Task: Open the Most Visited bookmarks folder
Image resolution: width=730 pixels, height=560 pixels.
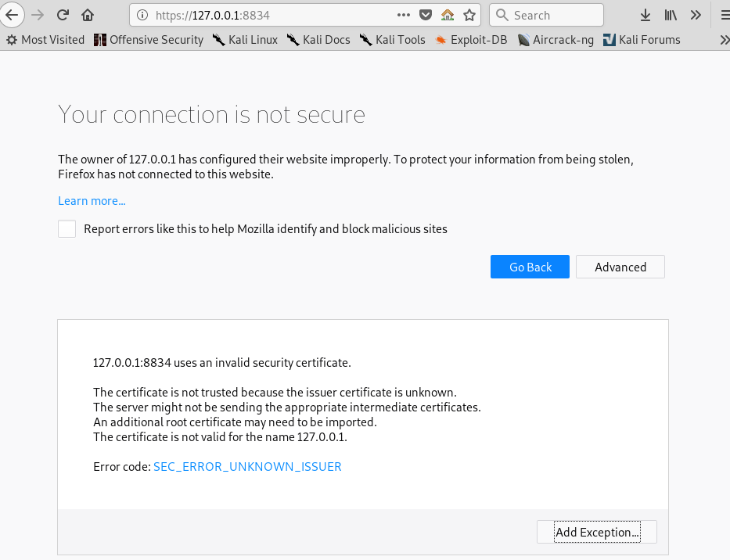Action: [45, 40]
